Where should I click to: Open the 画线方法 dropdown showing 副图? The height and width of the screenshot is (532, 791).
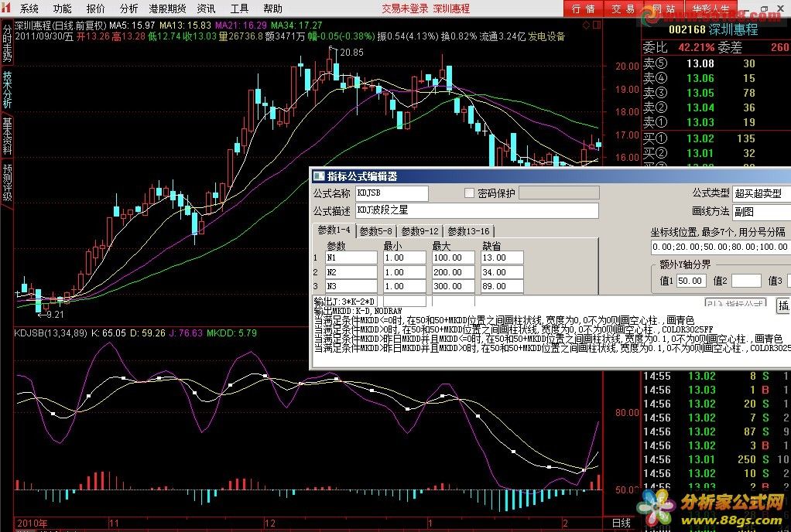tap(762, 212)
